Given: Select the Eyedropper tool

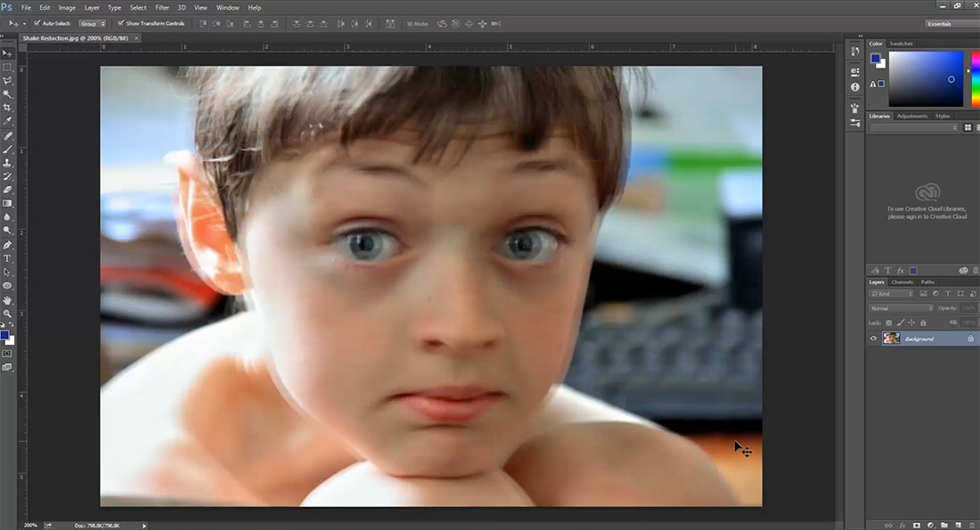Looking at the screenshot, I should (x=7, y=121).
